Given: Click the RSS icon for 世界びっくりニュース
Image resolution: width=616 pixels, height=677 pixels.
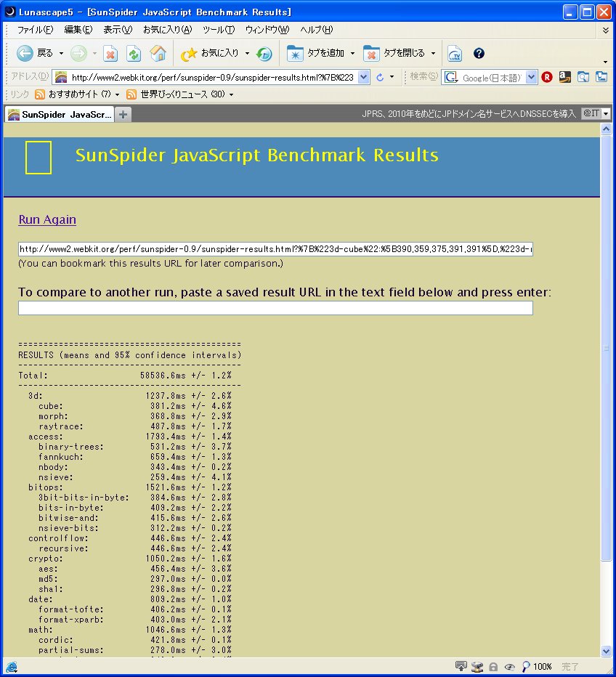Looking at the screenshot, I should point(131,94).
